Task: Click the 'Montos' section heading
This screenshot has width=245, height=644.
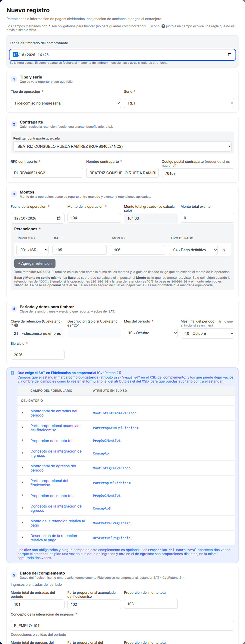Action: pos(27,192)
